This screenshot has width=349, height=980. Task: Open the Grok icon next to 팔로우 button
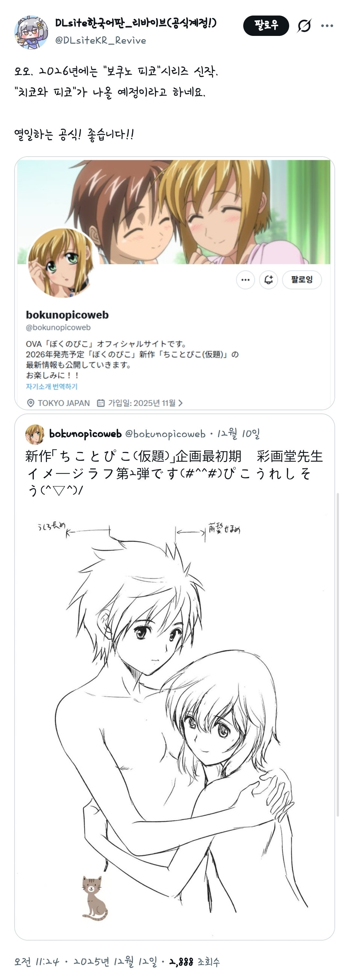click(304, 26)
